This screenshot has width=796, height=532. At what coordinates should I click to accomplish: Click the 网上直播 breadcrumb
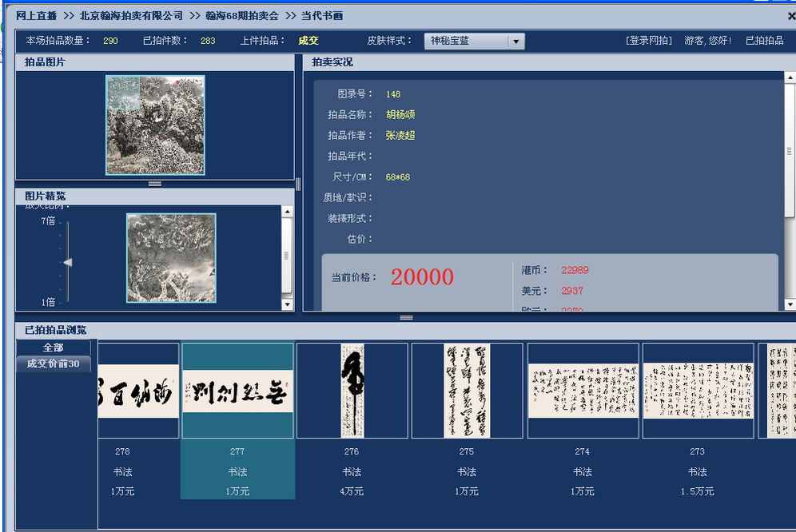click(36, 16)
